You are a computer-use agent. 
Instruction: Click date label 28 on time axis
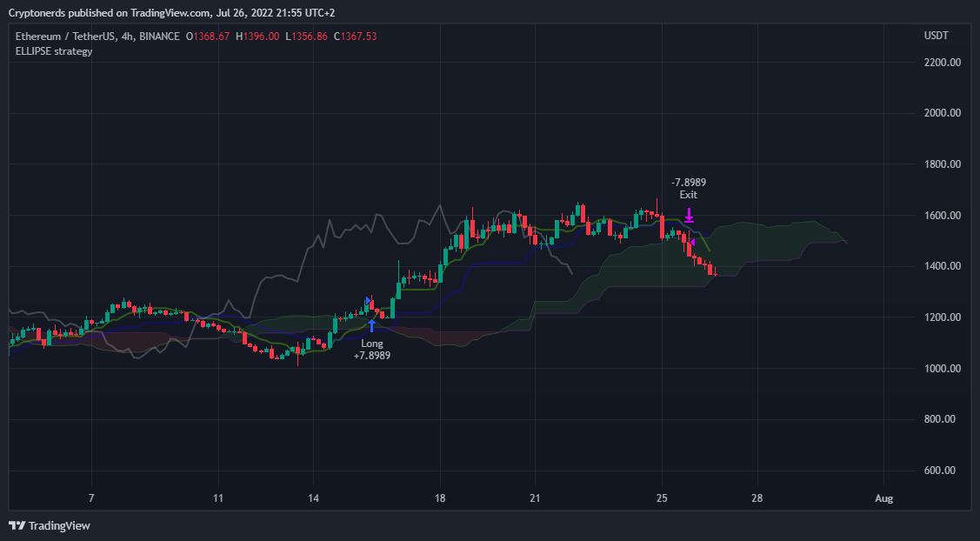pyautogui.click(x=757, y=498)
